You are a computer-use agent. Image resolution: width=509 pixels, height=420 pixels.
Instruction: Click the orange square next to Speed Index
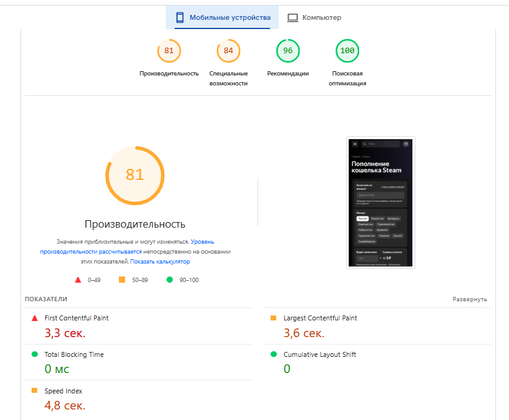[35, 390]
